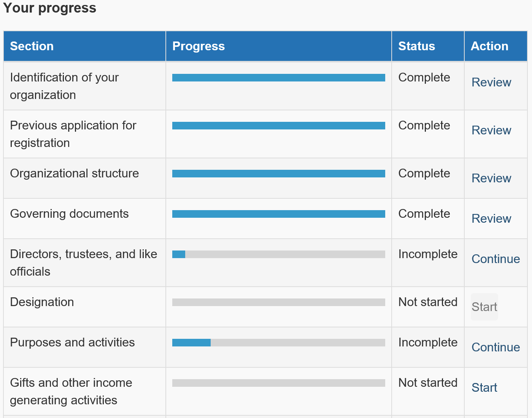Continue the Purposes and activities section

[x=495, y=347]
